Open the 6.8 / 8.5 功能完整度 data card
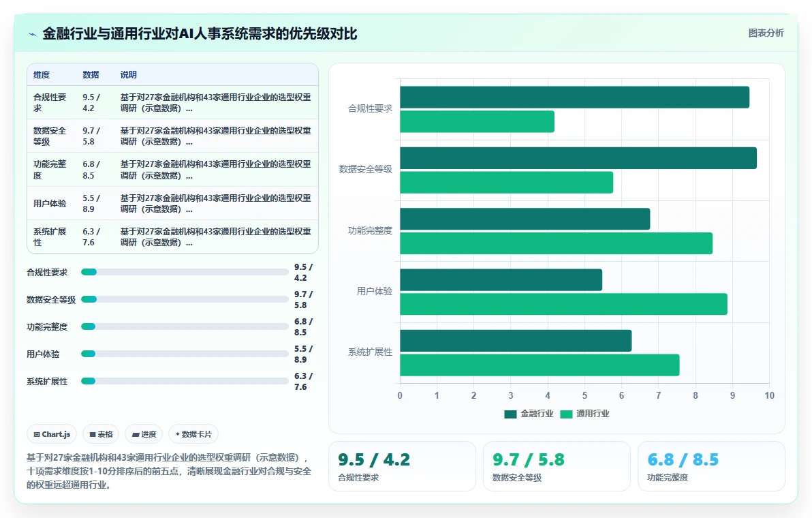812x518 pixels. click(711, 466)
